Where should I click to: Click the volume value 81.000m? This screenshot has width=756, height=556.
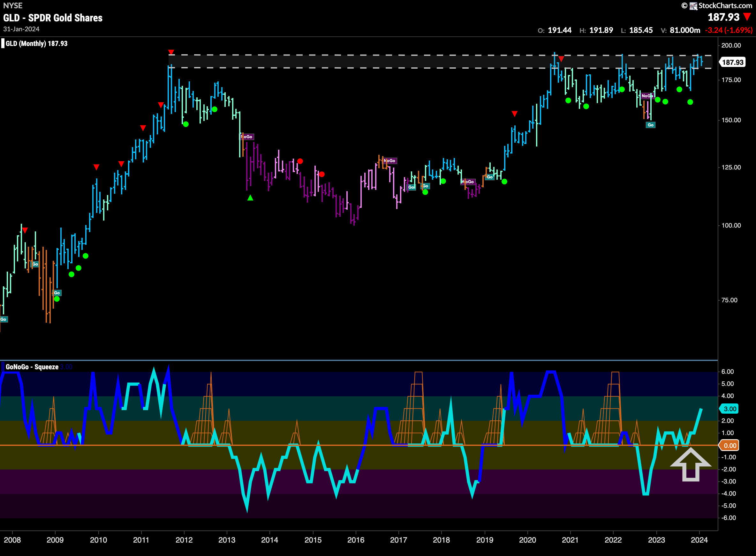685,30
